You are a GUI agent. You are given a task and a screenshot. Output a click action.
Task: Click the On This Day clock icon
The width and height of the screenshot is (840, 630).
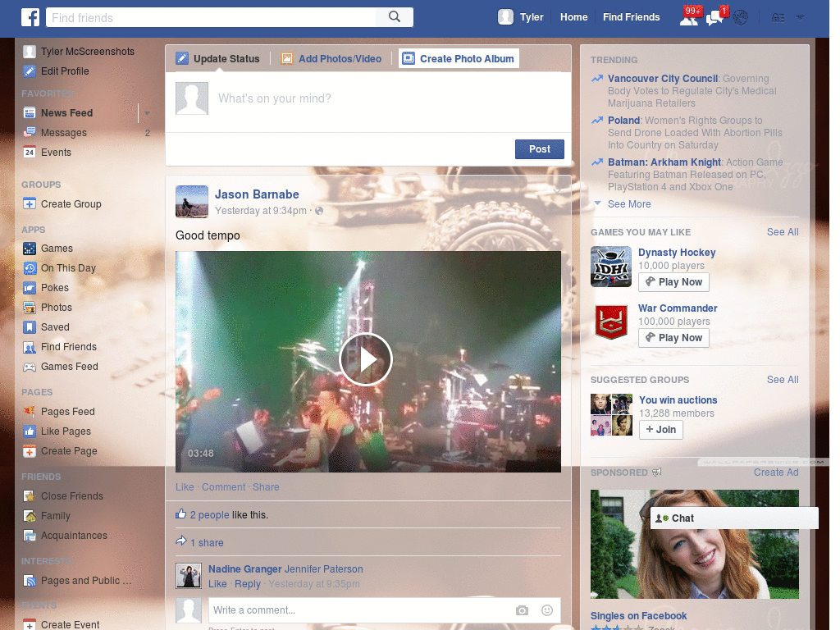point(30,268)
